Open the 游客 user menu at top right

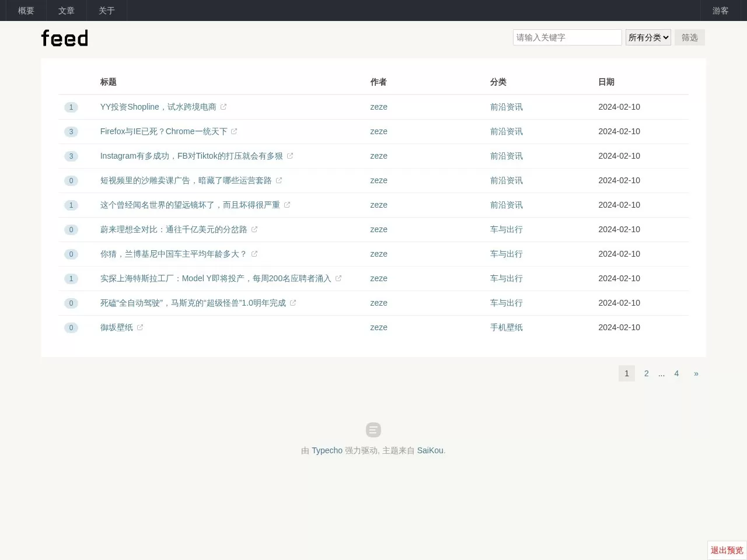[x=720, y=10]
